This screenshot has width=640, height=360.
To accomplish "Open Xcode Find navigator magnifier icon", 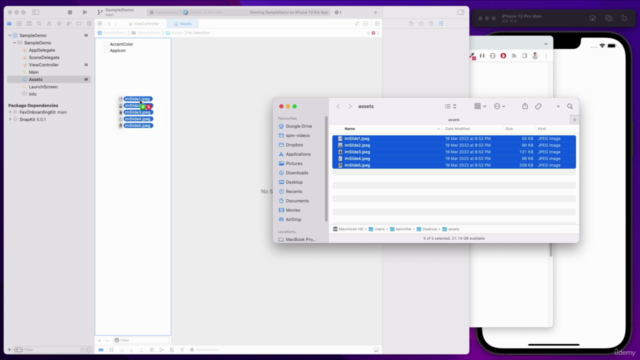I will point(39,24).
